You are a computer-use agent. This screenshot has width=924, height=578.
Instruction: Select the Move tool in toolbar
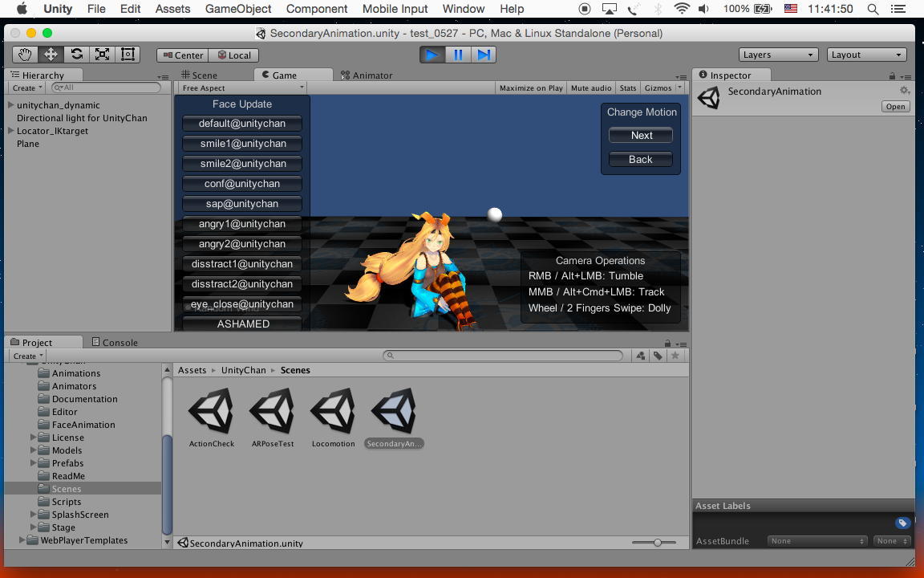coord(51,55)
